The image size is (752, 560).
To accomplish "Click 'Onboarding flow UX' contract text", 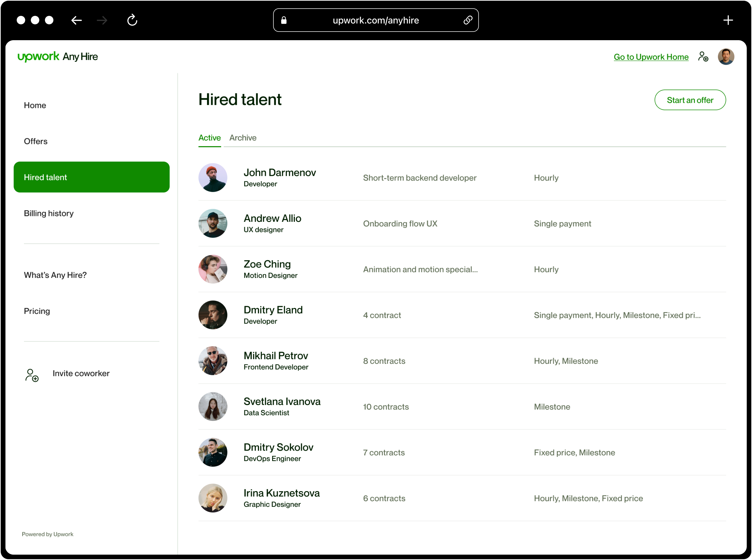I will click(400, 224).
